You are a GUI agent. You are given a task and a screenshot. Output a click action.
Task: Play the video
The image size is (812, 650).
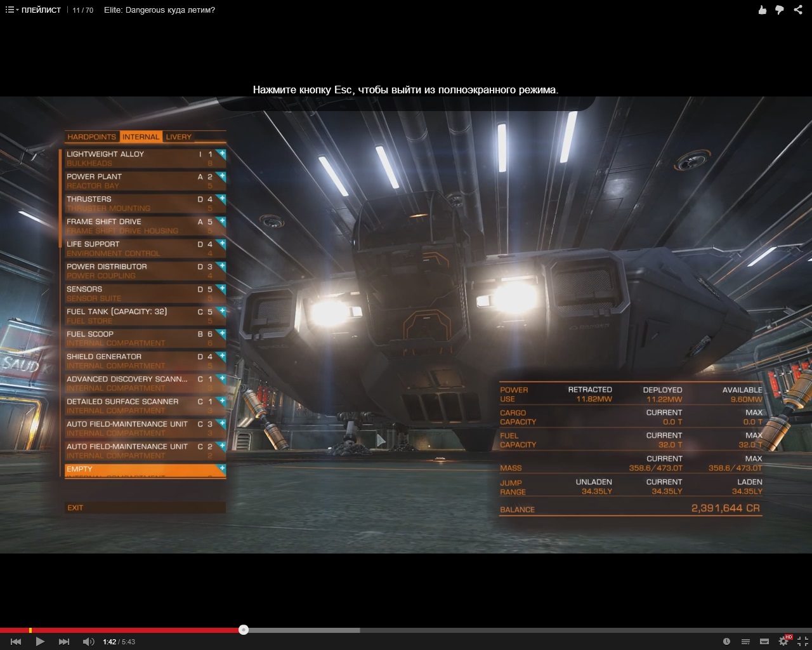pos(40,642)
